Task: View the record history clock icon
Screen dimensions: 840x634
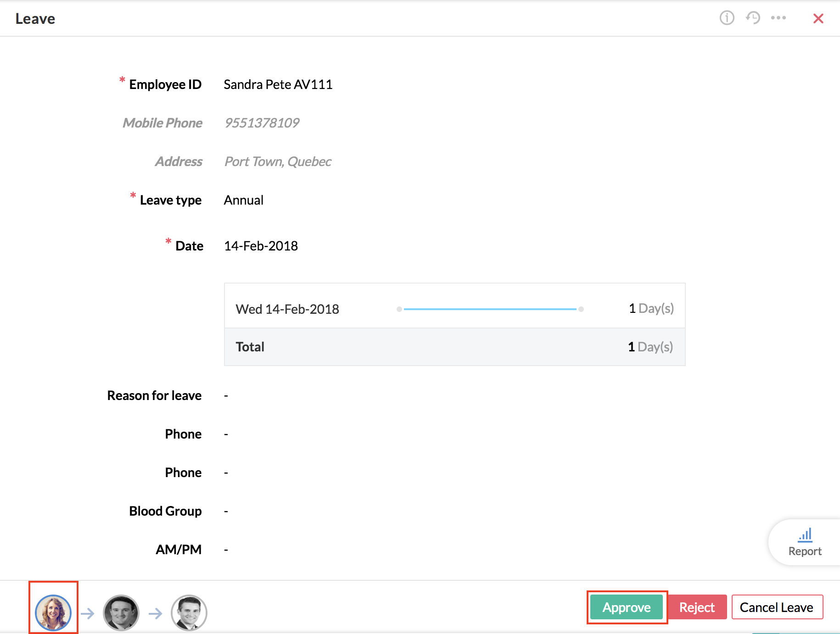Action: pos(753,18)
